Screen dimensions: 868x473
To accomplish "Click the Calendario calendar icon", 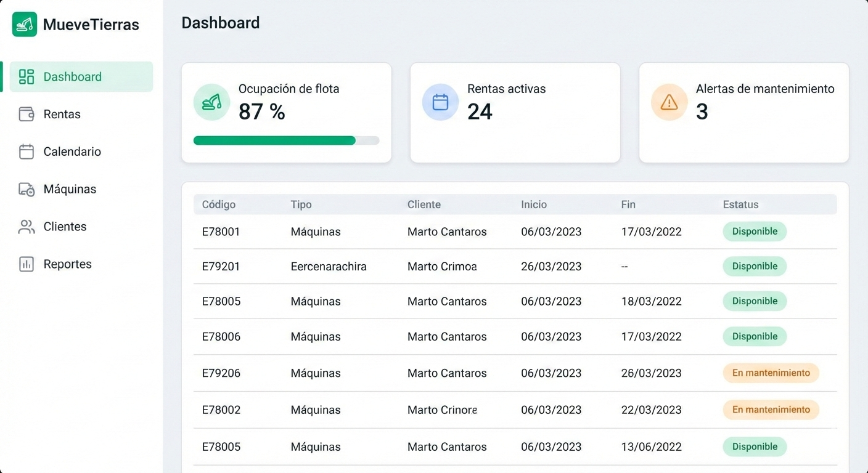I will coord(25,152).
